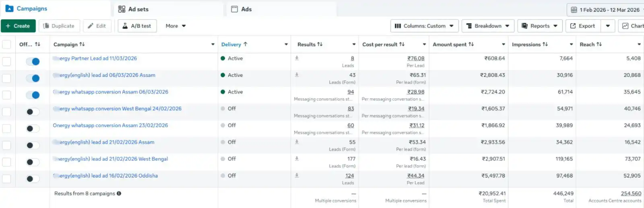Switch to the Ads tab

(242, 9)
